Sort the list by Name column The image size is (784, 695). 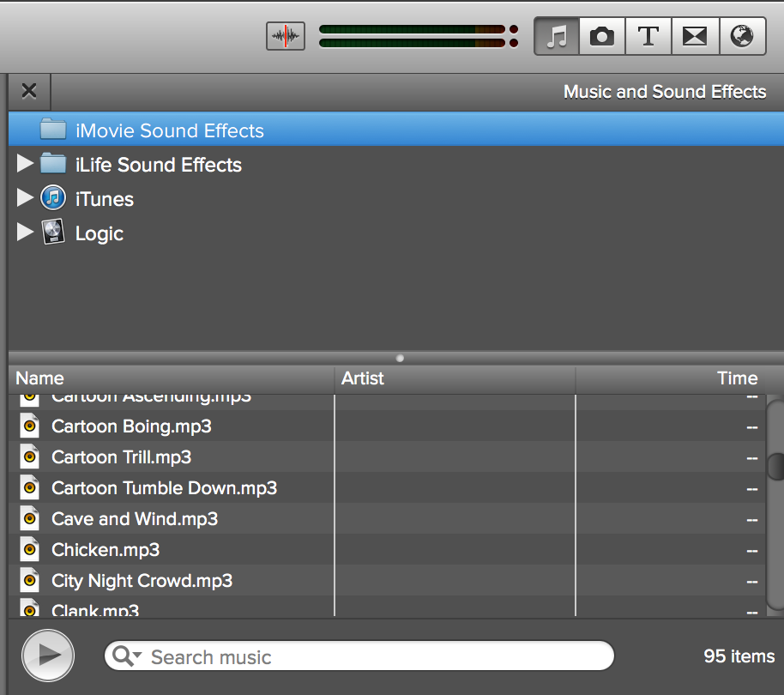172,378
